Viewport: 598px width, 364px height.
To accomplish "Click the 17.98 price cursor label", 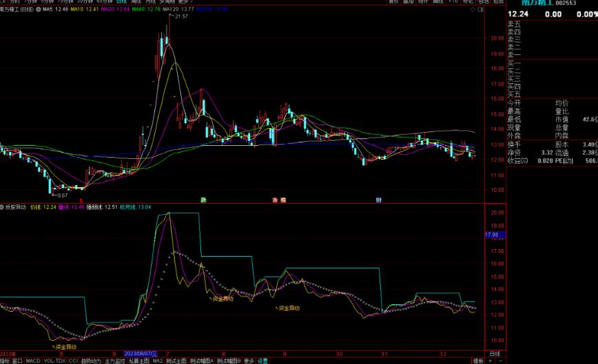I will tap(495, 235).
